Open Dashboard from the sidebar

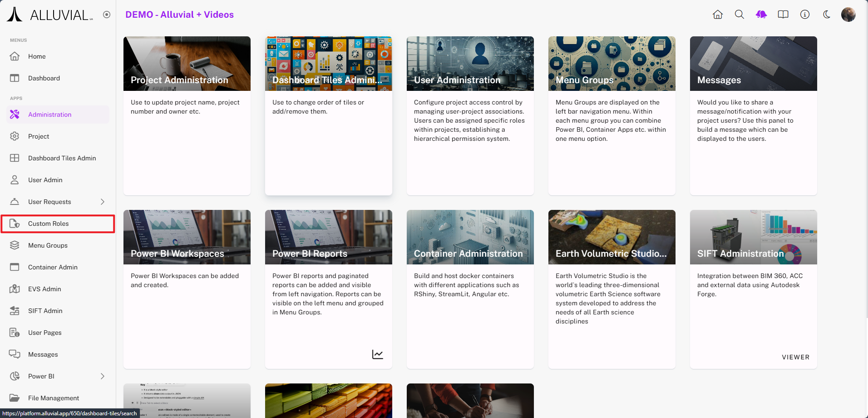pos(58,78)
